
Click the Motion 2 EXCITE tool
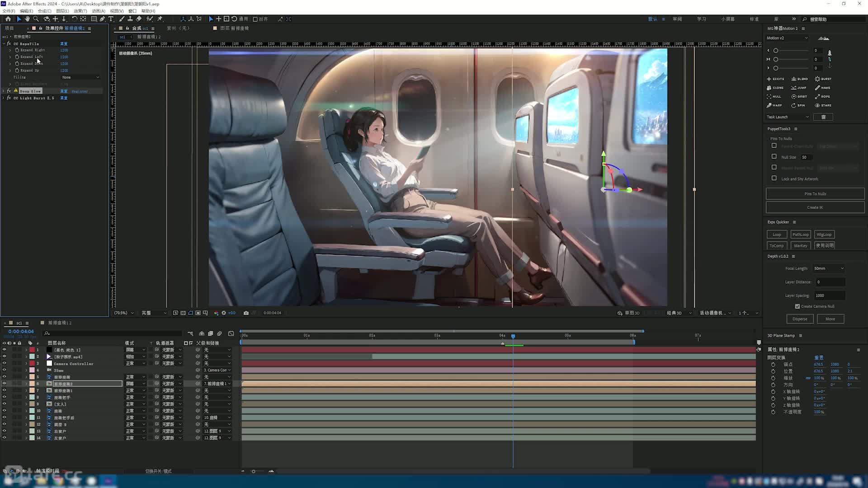point(775,79)
